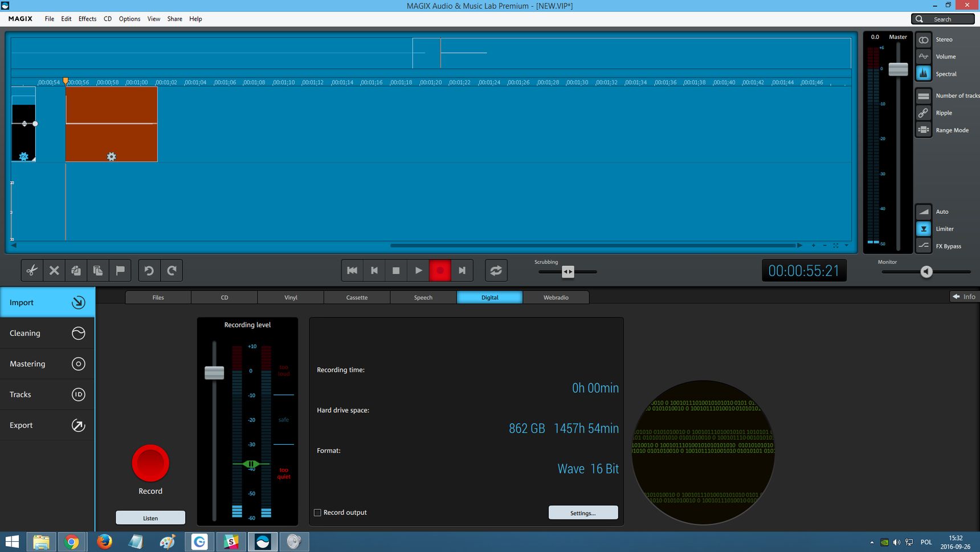Open the File menu

(50, 19)
